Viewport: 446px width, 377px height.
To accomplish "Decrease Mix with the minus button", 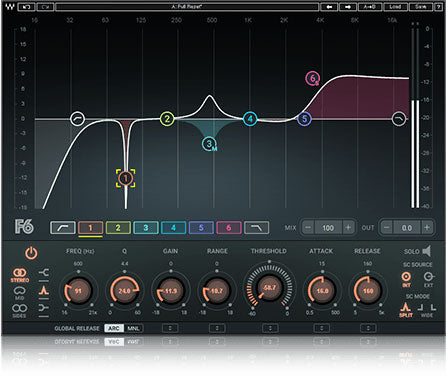I will 308,228.
